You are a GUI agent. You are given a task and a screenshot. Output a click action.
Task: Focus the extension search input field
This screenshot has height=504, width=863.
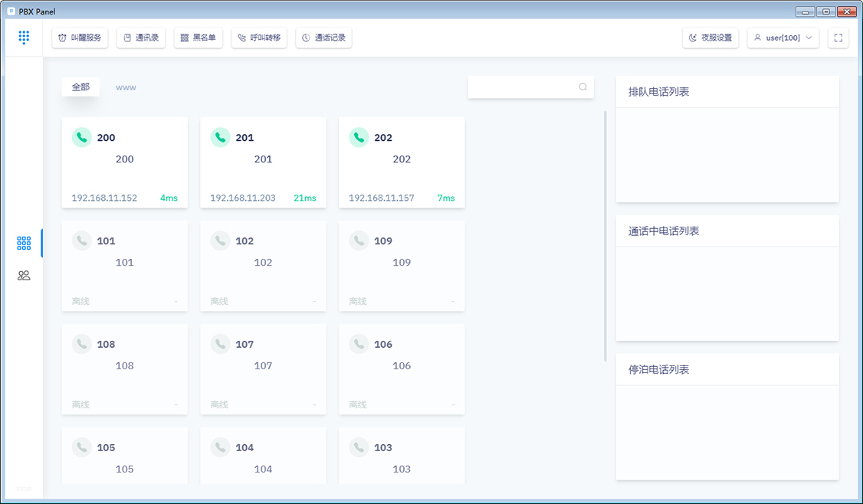[530, 87]
